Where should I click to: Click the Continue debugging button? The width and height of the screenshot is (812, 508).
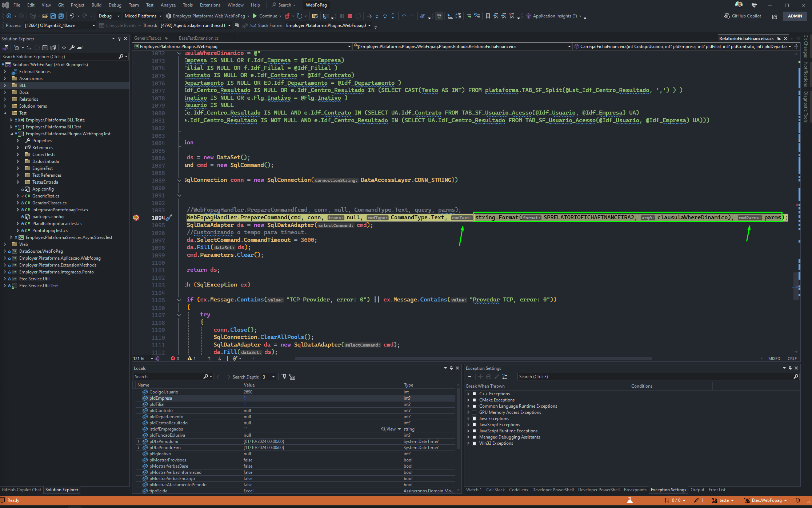[265, 16]
